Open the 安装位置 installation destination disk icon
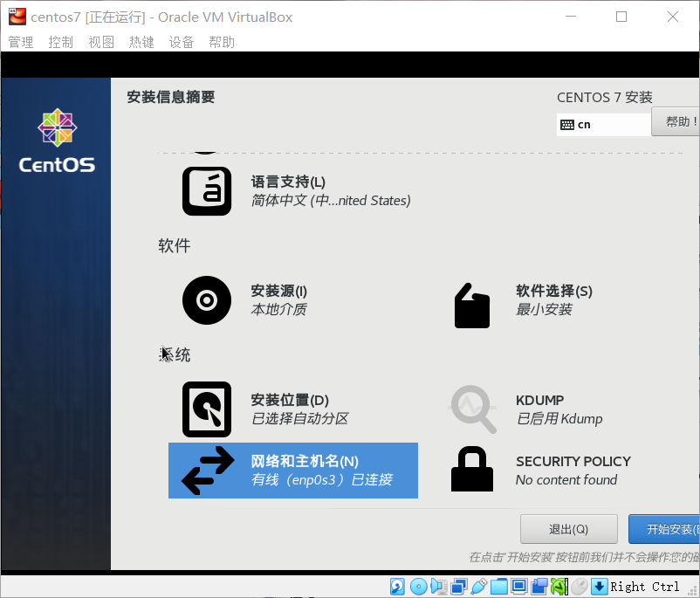 207,409
